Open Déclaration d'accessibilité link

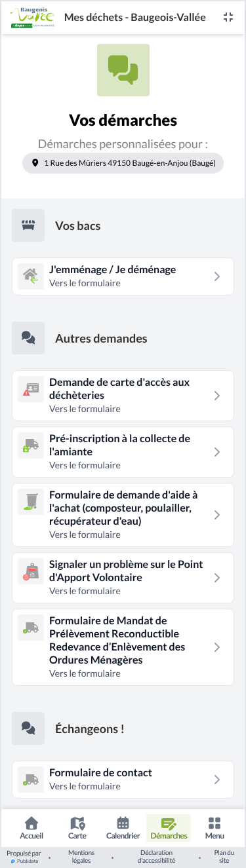click(156, 857)
